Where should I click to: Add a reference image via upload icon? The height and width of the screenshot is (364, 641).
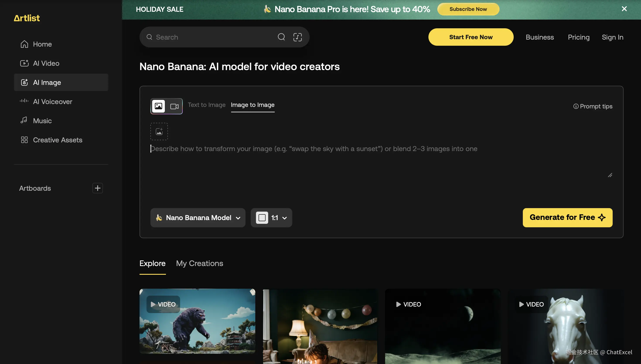tap(159, 131)
